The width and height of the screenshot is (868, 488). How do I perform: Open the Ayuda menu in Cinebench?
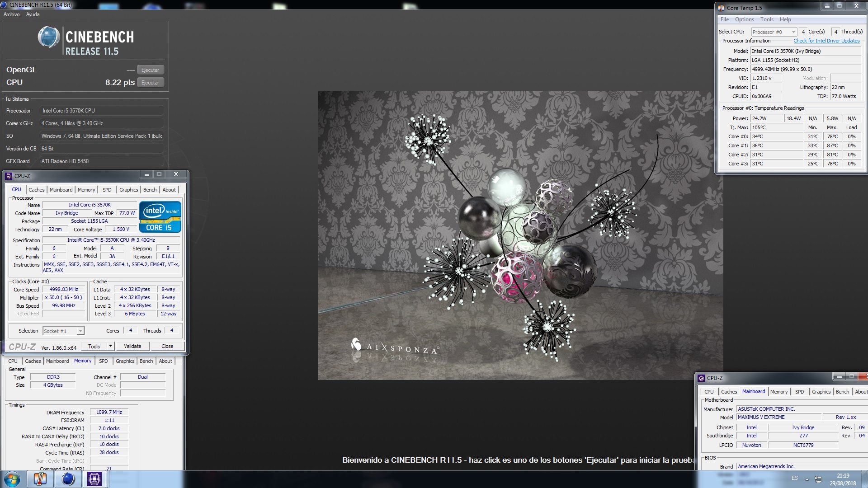33,14
